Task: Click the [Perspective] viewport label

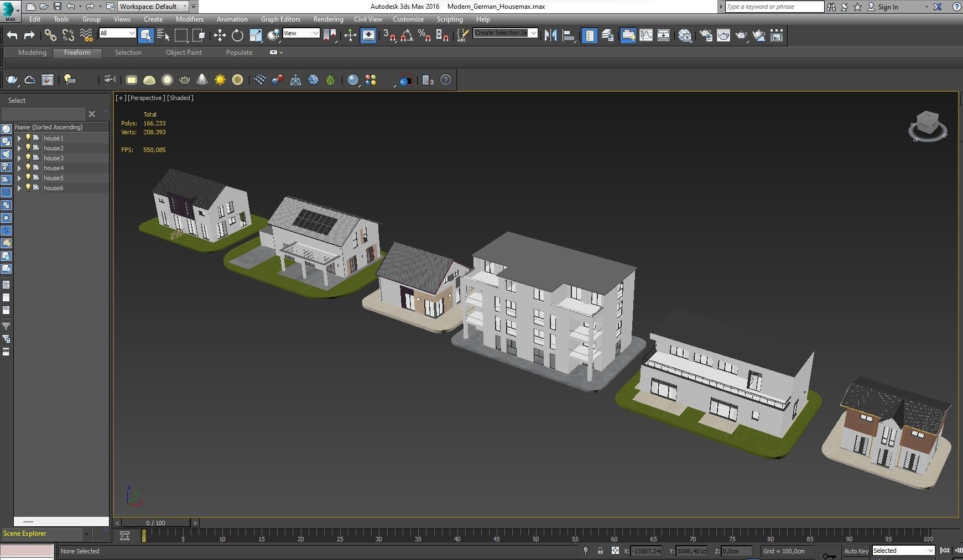Action: click(146, 98)
